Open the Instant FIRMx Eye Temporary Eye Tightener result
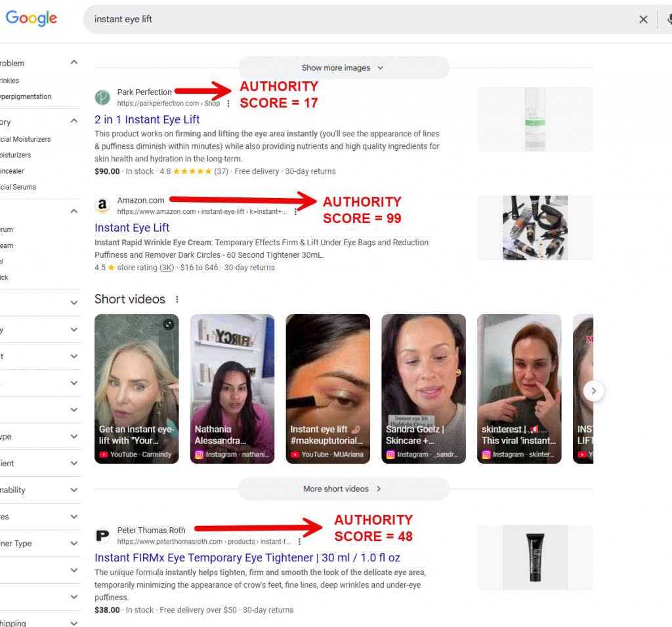Screen dimensions: 672x627 (247, 557)
